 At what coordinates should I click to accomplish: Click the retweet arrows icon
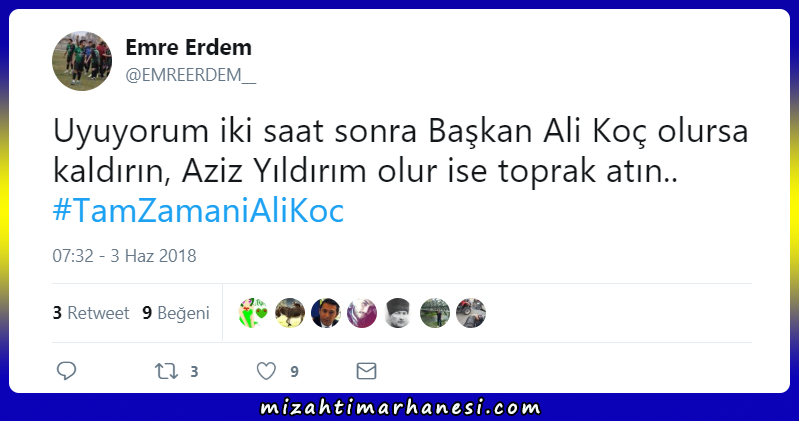pyautogui.click(x=167, y=371)
